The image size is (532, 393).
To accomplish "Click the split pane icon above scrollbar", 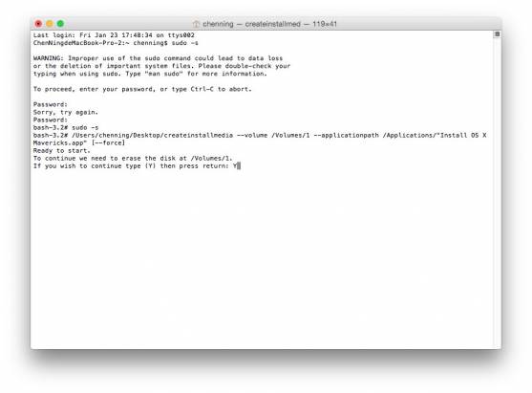I will [497, 34].
